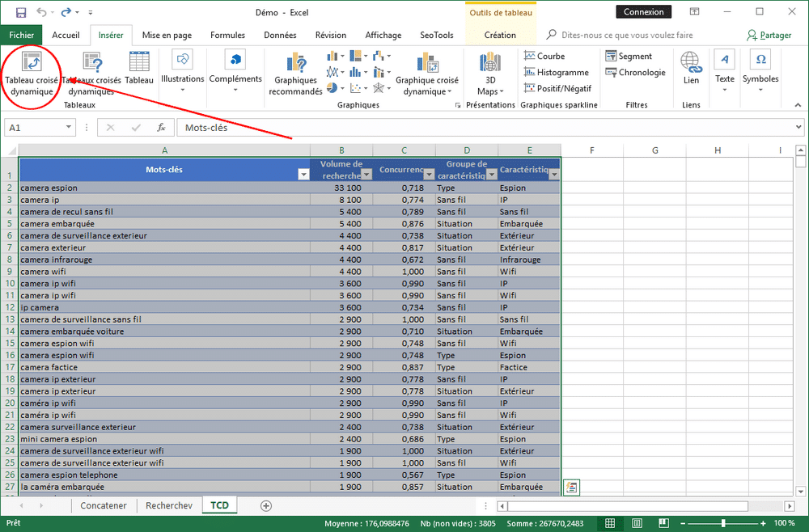809x532 pixels.
Task: Open the Caractéristique filter dropdown
Action: point(554,175)
